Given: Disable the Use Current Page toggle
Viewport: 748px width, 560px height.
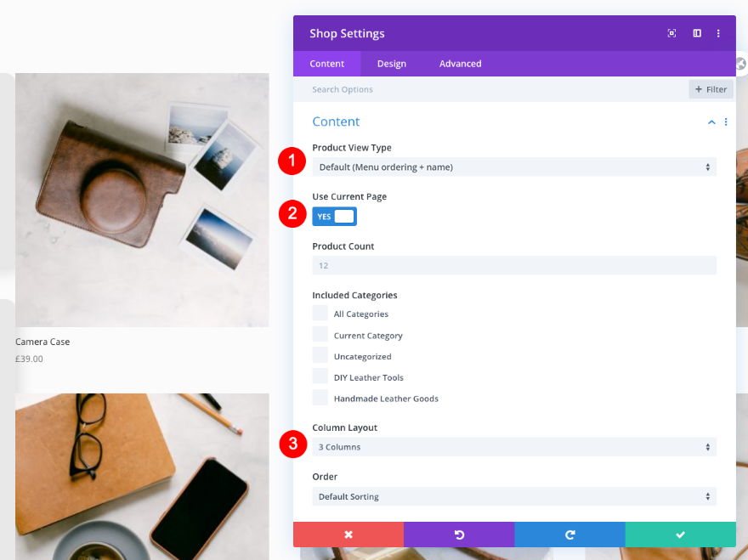Looking at the screenshot, I should coord(334,216).
